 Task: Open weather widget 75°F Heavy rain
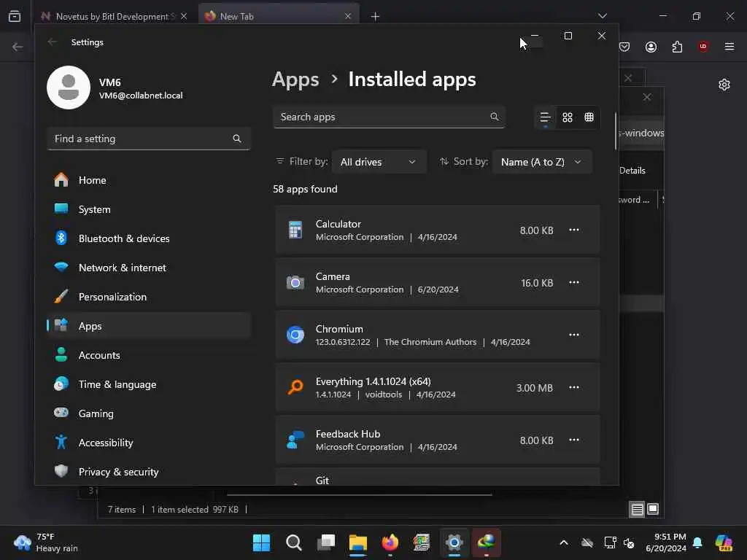point(46,542)
